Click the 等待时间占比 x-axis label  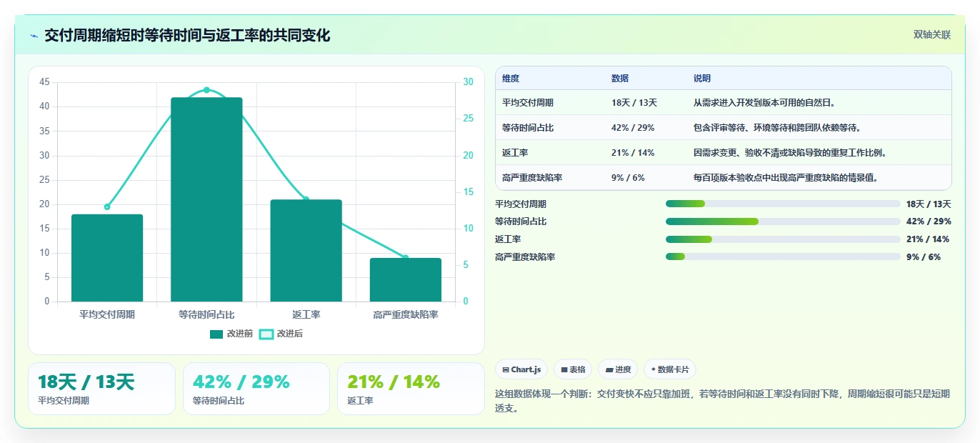click(x=206, y=314)
